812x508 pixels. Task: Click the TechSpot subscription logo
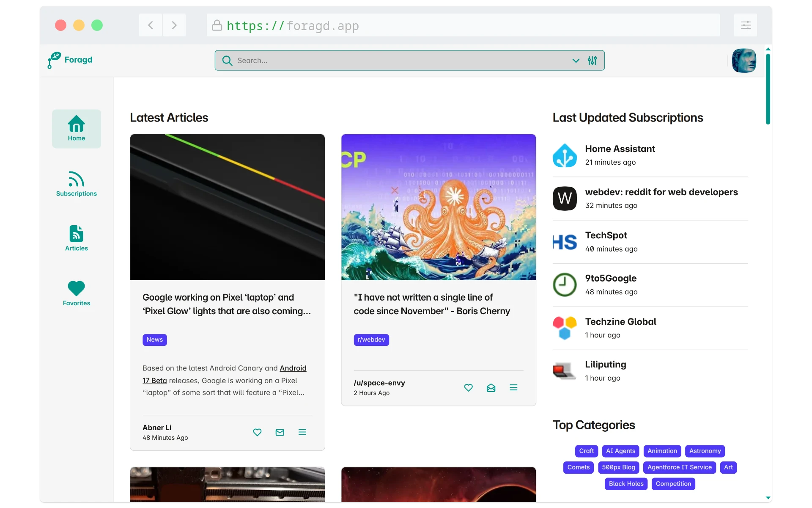(x=565, y=242)
